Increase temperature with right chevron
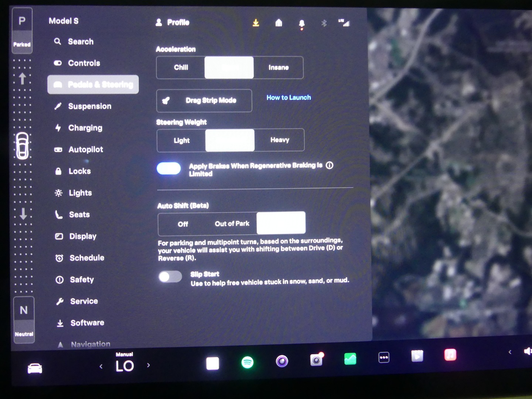Viewport: 532px width, 399px height. [149, 365]
